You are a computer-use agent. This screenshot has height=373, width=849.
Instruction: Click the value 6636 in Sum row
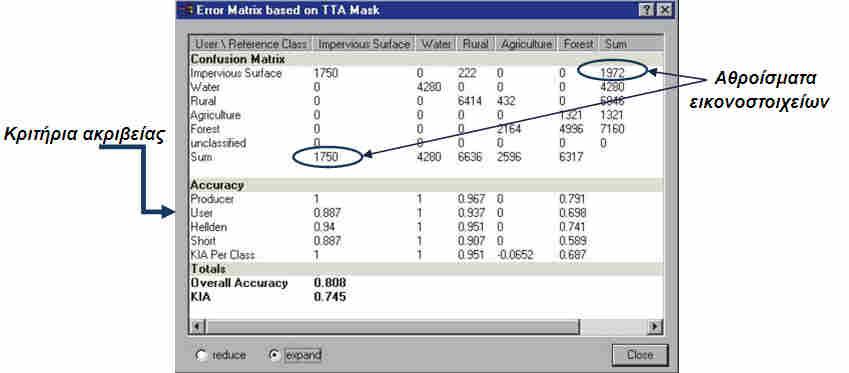coord(471,157)
